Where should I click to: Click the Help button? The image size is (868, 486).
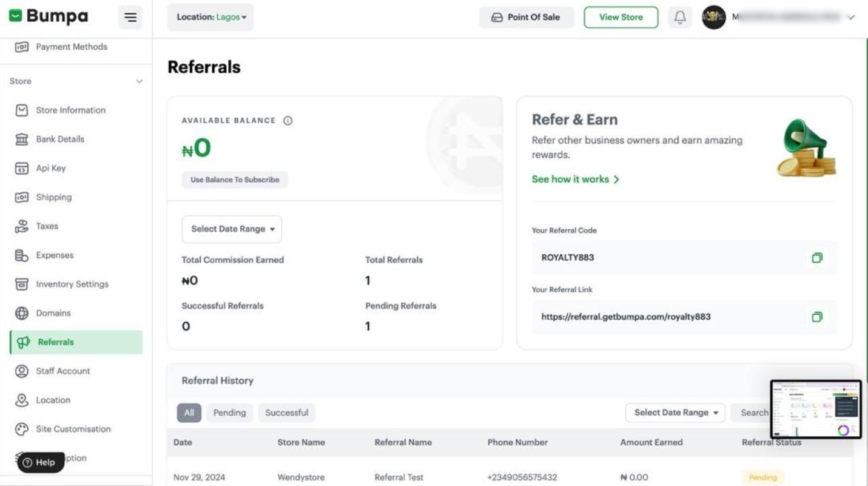[x=40, y=462]
